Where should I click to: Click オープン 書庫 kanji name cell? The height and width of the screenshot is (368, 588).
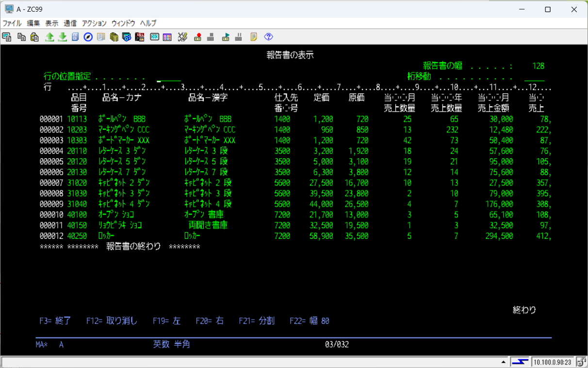[x=204, y=215]
